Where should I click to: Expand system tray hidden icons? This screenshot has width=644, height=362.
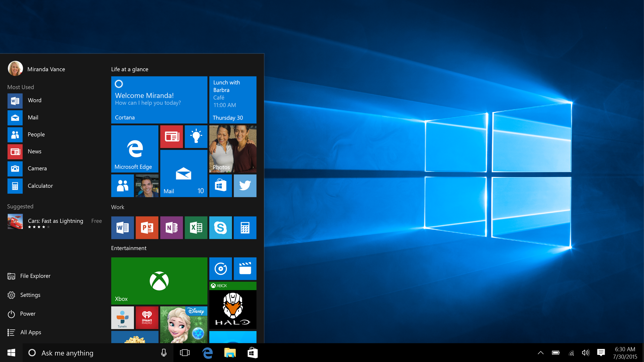(541, 353)
